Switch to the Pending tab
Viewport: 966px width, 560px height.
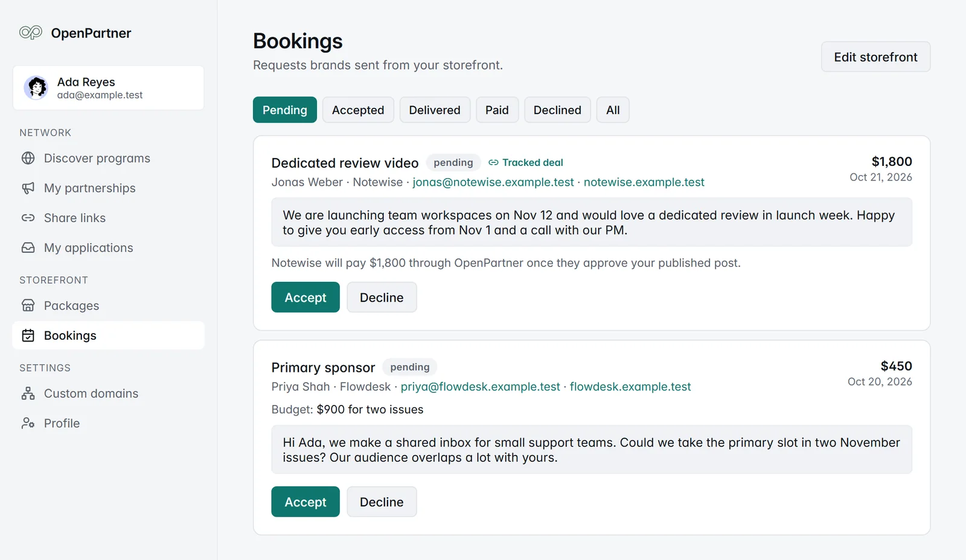(x=285, y=110)
